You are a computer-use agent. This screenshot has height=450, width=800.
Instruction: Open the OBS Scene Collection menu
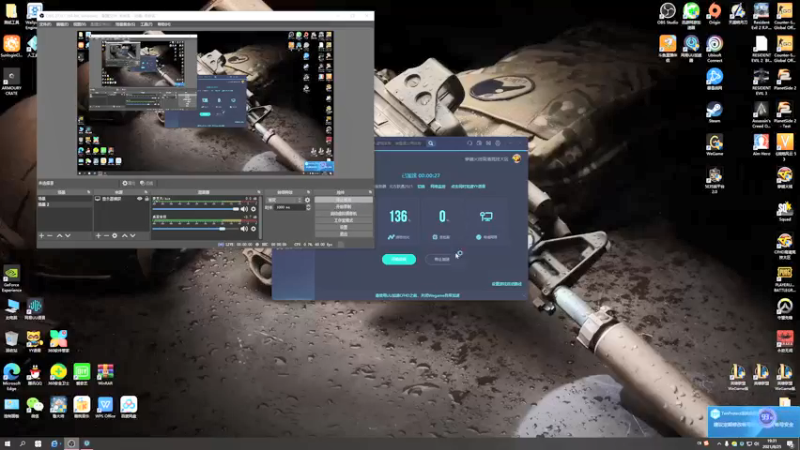point(125,24)
